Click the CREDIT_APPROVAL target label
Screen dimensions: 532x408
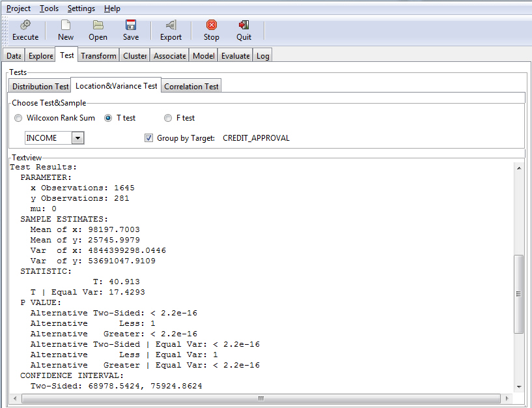[x=256, y=138]
